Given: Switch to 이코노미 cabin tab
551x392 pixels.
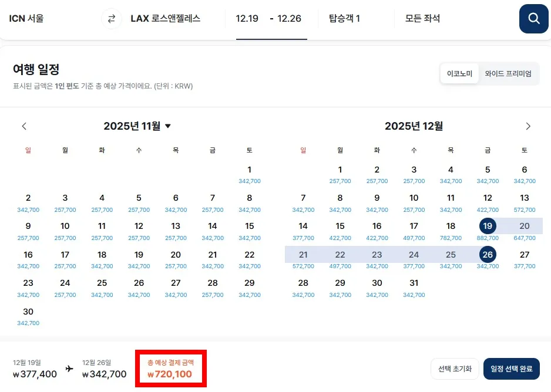Looking at the screenshot, I should pos(459,74).
